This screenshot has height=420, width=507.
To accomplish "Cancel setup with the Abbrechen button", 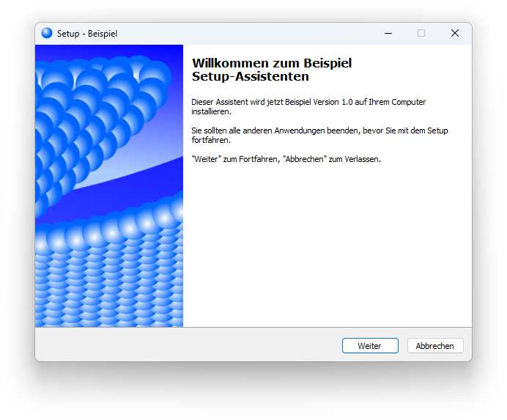I will (435, 345).
